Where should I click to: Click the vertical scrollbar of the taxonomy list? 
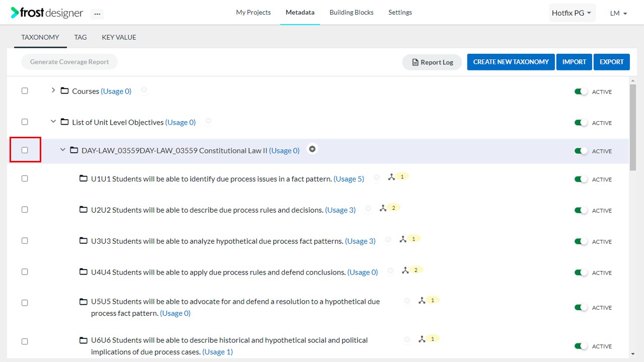tap(633, 128)
